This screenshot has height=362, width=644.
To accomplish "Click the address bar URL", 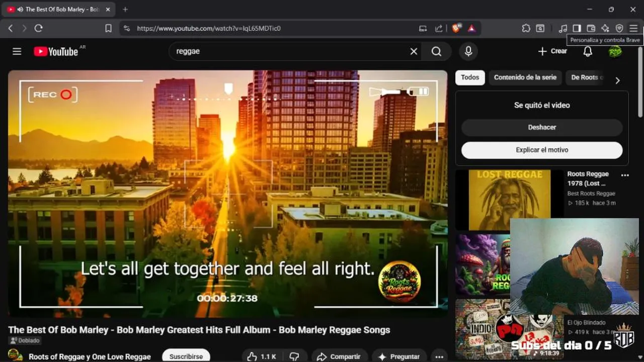I will [209, 29].
